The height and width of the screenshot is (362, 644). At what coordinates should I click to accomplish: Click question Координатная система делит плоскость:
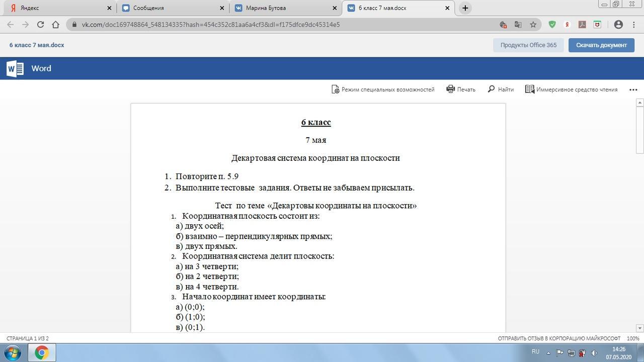click(258, 256)
